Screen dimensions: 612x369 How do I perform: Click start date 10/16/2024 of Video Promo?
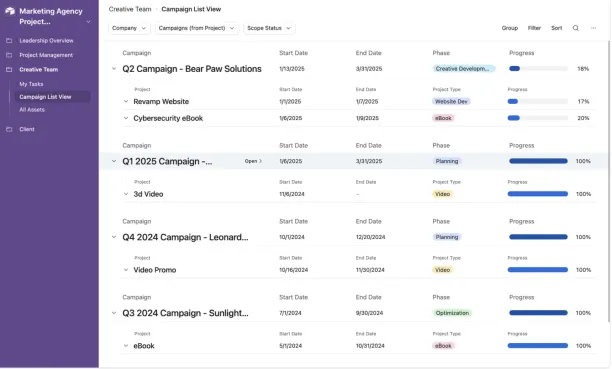pos(294,270)
